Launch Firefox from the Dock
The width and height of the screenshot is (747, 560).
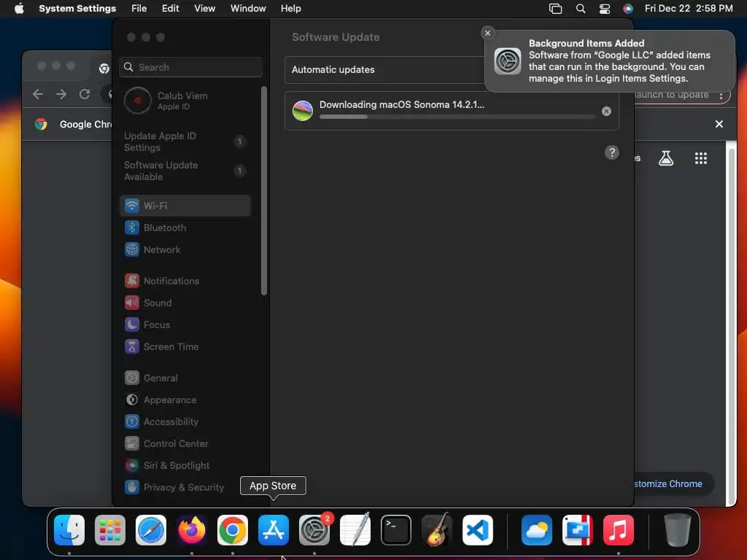pos(192,530)
